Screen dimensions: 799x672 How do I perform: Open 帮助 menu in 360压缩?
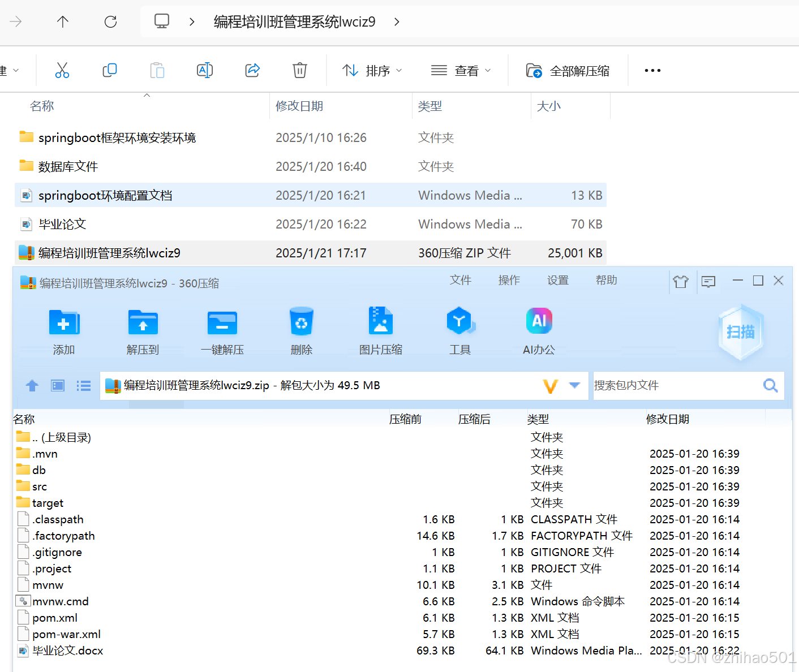coord(607,280)
